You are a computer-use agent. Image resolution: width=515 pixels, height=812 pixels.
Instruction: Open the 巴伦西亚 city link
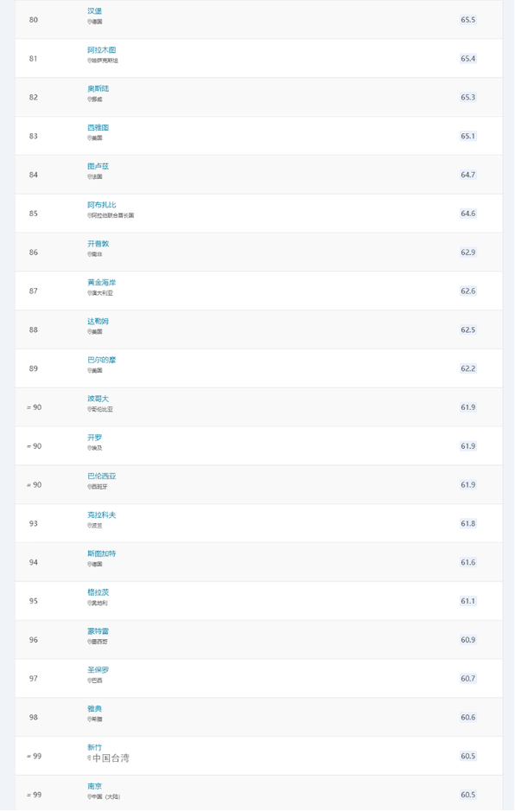101,476
